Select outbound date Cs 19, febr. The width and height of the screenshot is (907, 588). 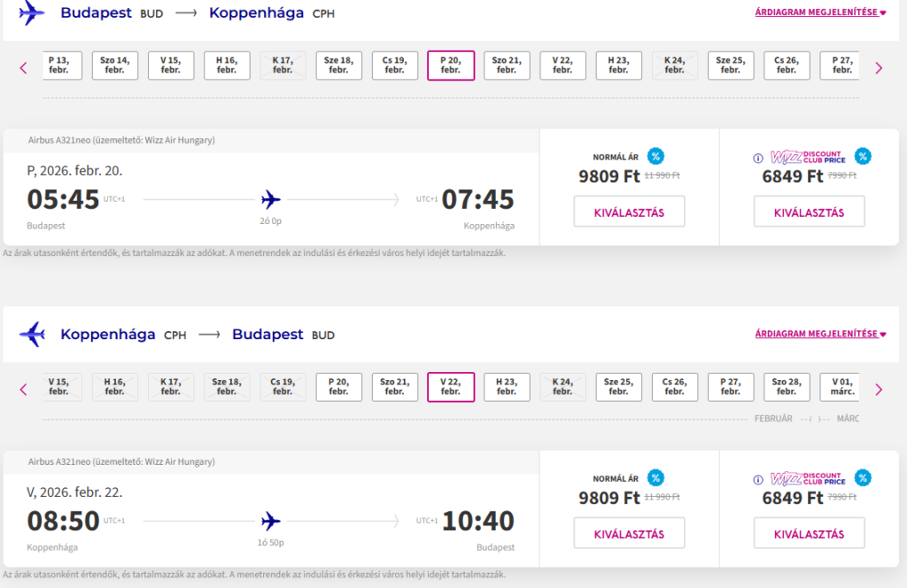(x=395, y=66)
